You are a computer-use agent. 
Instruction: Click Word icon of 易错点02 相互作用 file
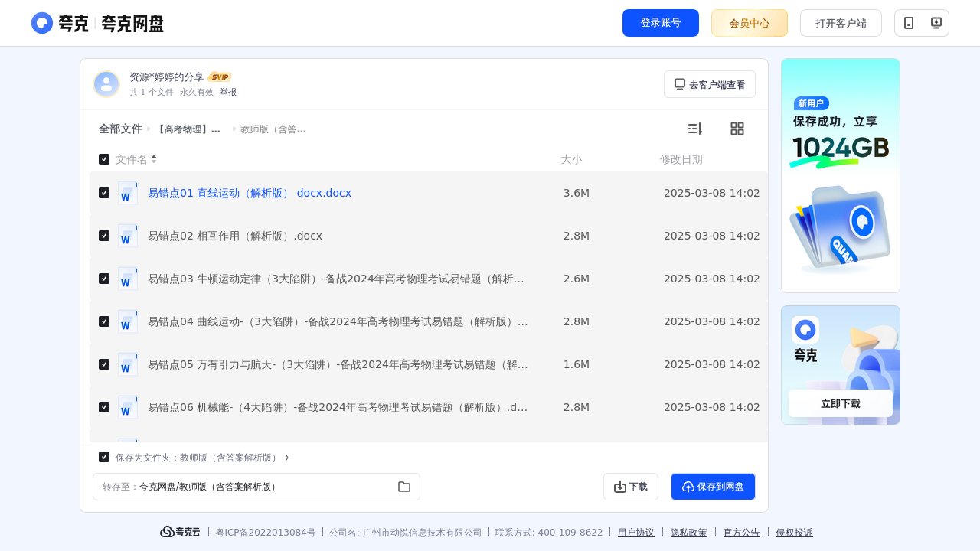coord(128,236)
